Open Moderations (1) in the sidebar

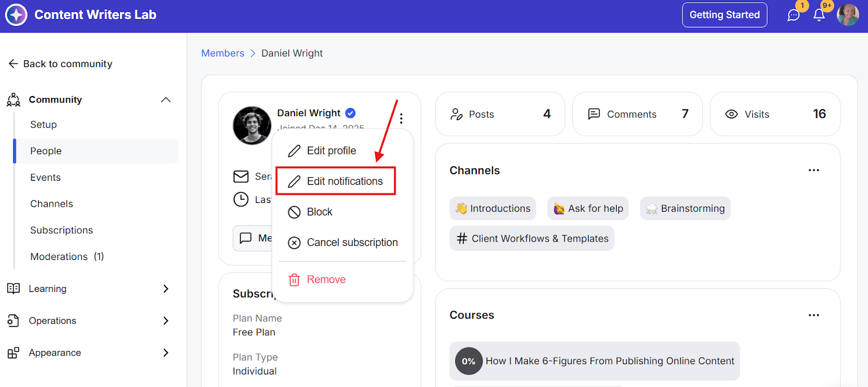[67, 256]
